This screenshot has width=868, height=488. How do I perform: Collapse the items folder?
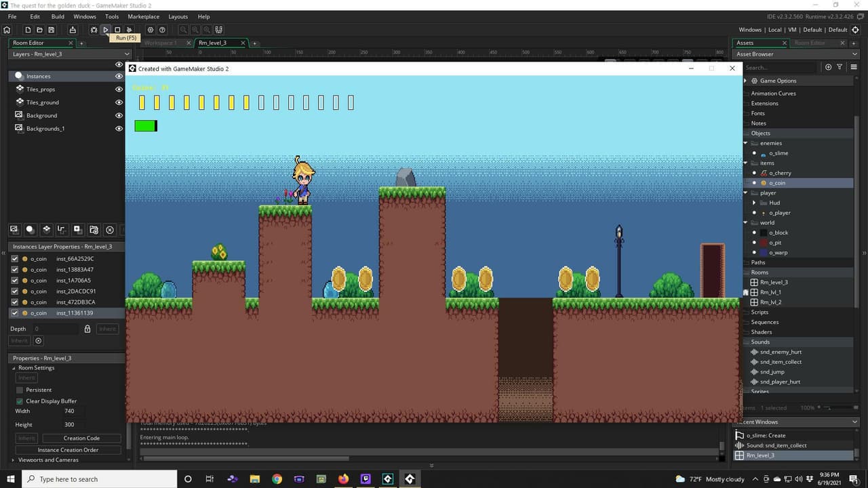[x=746, y=163]
